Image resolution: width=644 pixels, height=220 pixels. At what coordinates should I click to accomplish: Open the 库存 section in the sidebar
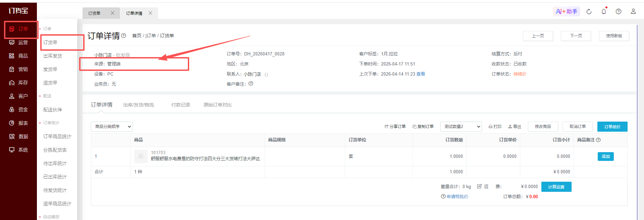click(x=18, y=83)
